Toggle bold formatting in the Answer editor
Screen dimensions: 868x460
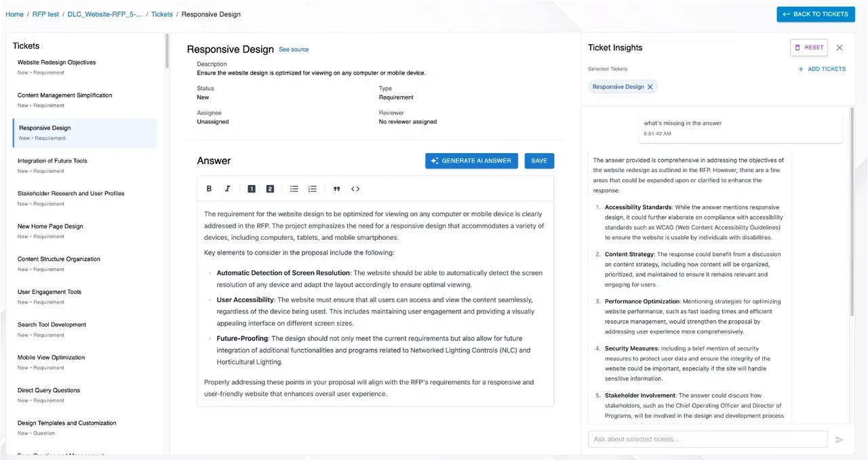click(x=209, y=188)
